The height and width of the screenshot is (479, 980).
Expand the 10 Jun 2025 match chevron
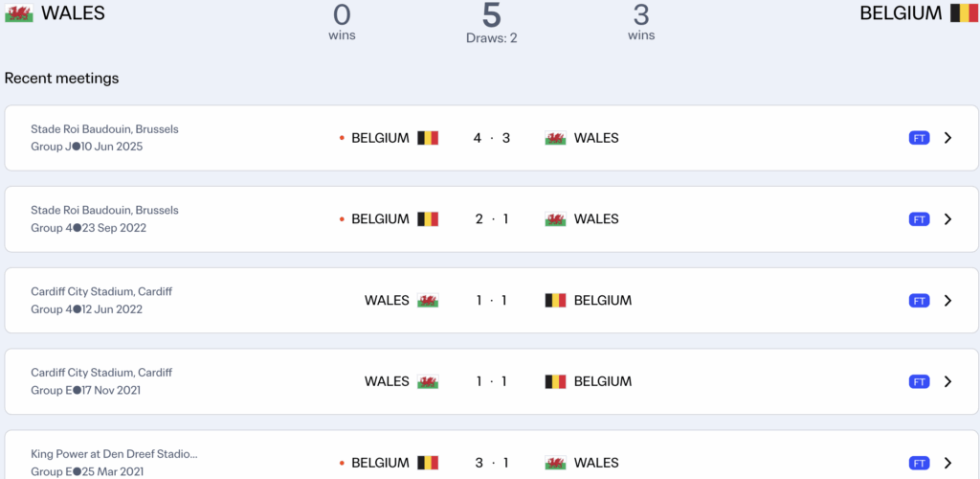tap(947, 138)
